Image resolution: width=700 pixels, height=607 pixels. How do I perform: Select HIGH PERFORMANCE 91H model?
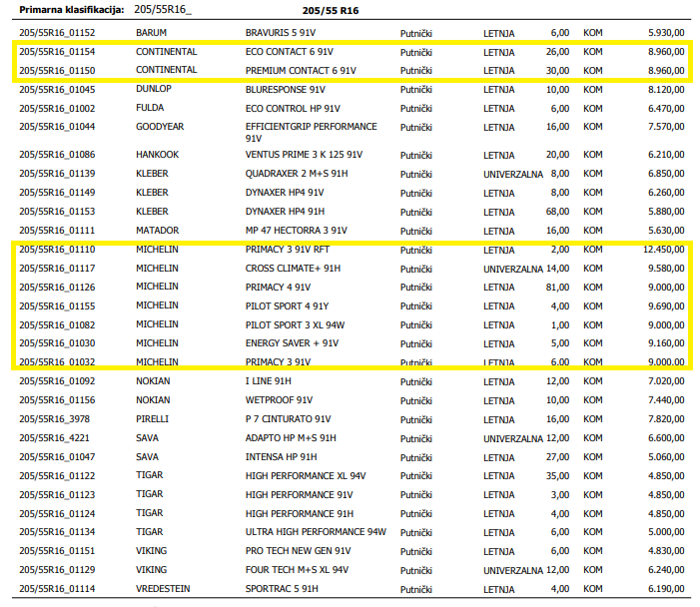coord(300,514)
